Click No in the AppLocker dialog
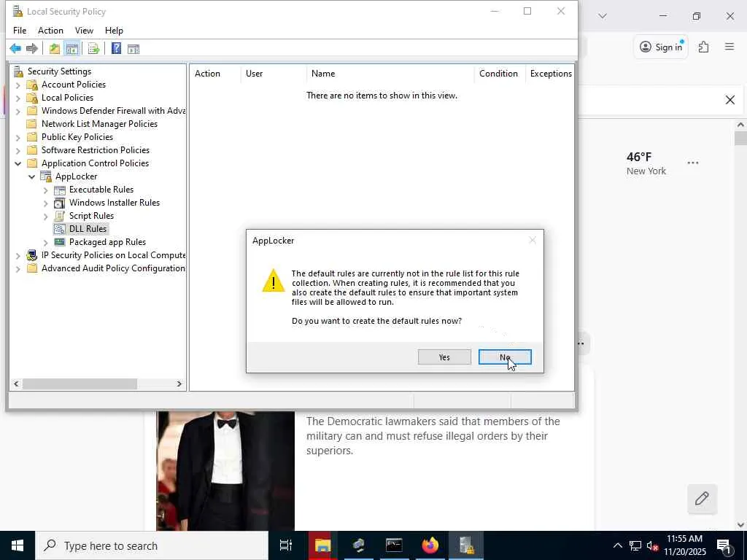The width and height of the screenshot is (747, 560). click(505, 357)
